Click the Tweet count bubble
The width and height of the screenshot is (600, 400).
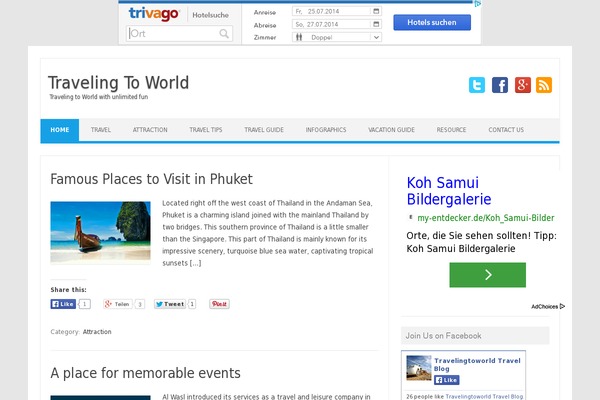click(x=192, y=304)
